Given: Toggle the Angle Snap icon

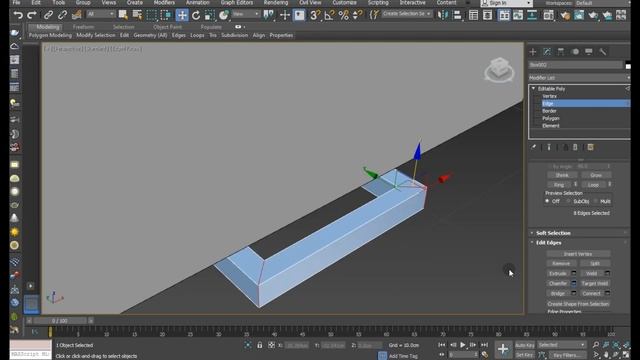Looking at the screenshot, I should point(329,15).
